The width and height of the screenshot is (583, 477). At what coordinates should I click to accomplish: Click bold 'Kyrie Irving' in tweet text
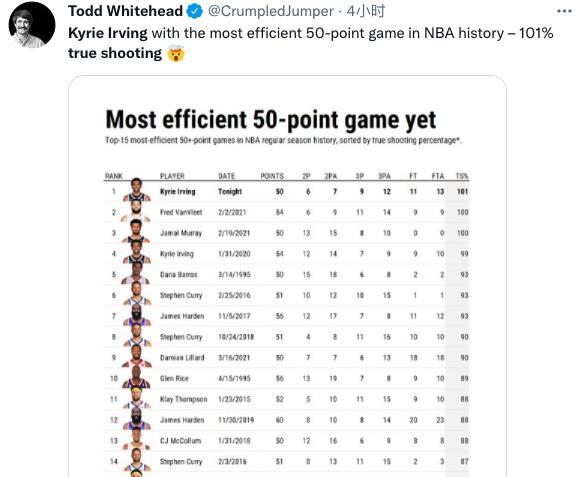(x=108, y=33)
